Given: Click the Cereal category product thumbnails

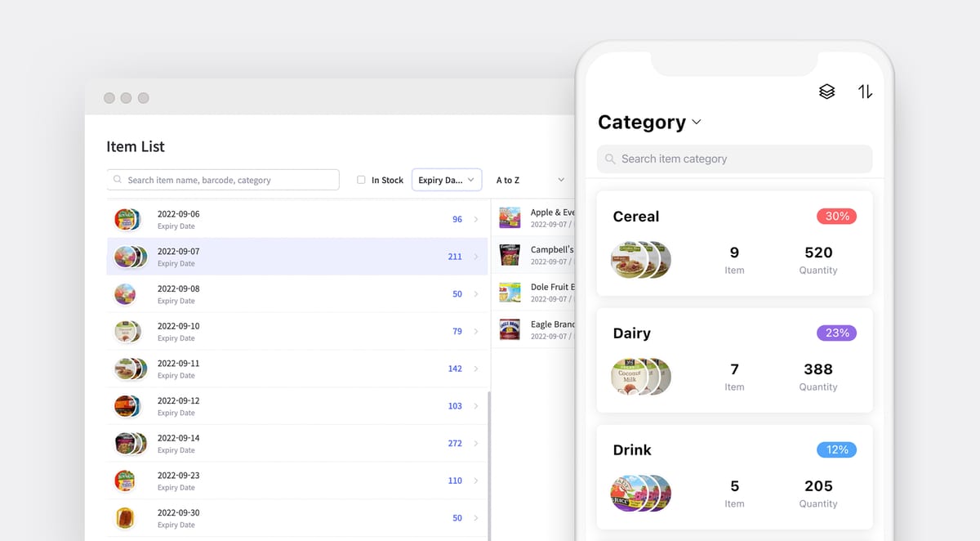Looking at the screenshot, I should [641, 259].
